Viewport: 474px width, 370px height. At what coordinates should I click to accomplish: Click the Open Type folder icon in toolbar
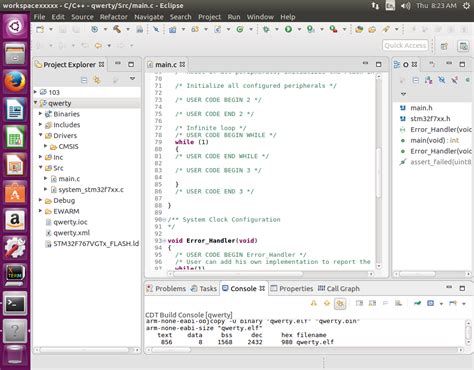359,29
